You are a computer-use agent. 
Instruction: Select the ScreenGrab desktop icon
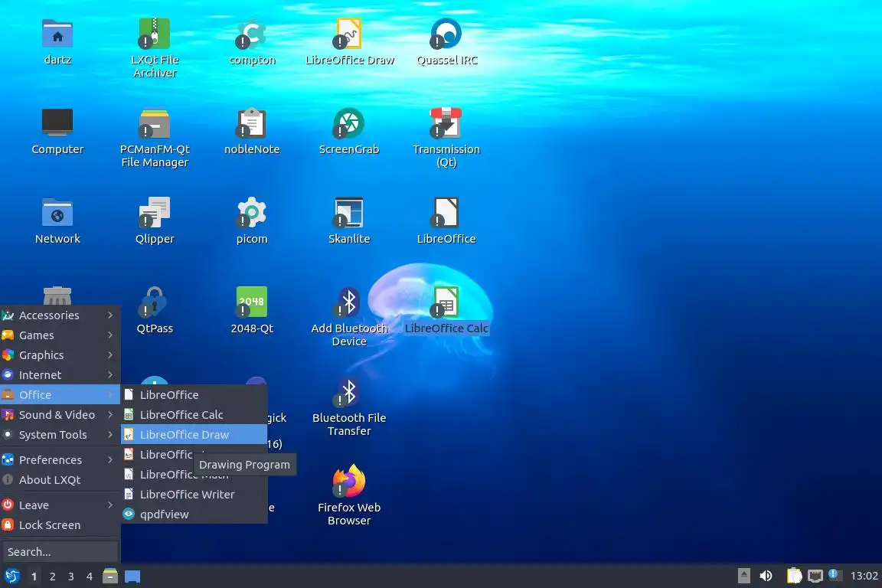tap(349, 122)
